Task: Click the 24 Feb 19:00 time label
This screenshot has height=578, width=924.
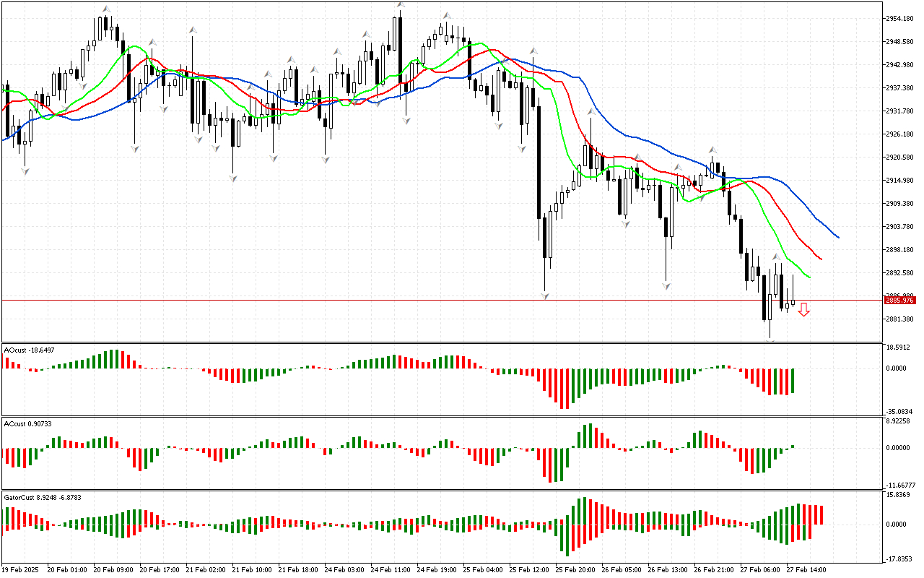Action: (x=437, y=569)
